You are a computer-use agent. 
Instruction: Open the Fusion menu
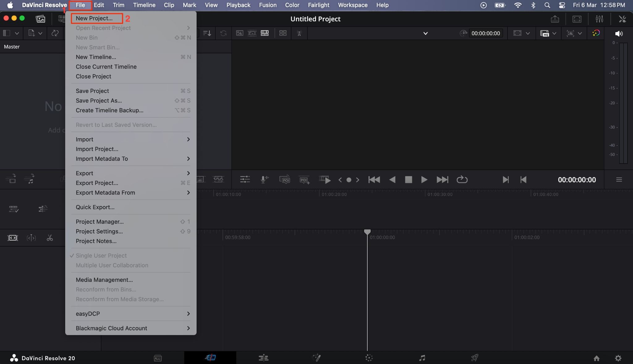(x=268, y=5)
